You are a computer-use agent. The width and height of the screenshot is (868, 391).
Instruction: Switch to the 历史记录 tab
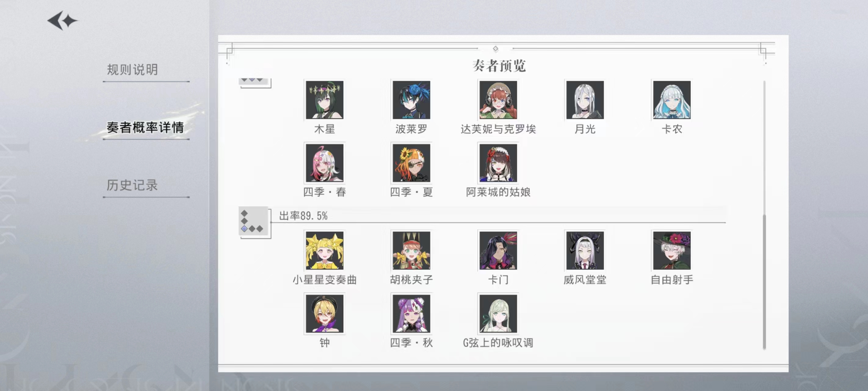coord(132,185)
